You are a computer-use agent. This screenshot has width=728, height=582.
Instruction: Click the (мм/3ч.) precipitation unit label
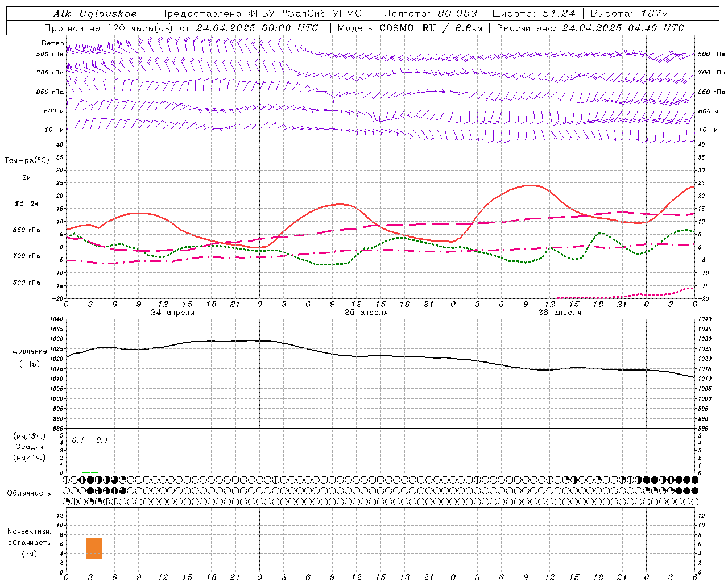point(30,436)
